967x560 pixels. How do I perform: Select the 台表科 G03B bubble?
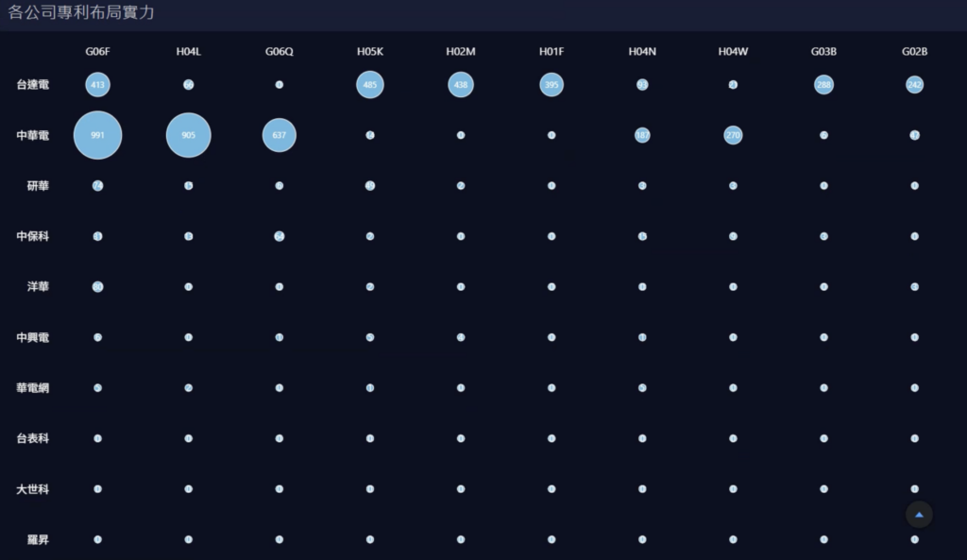point(823,438)
